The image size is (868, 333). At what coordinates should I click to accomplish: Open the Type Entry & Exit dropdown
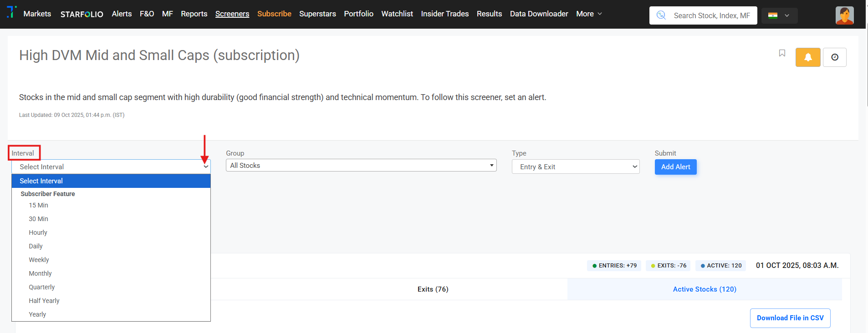[x=575, y=167]
